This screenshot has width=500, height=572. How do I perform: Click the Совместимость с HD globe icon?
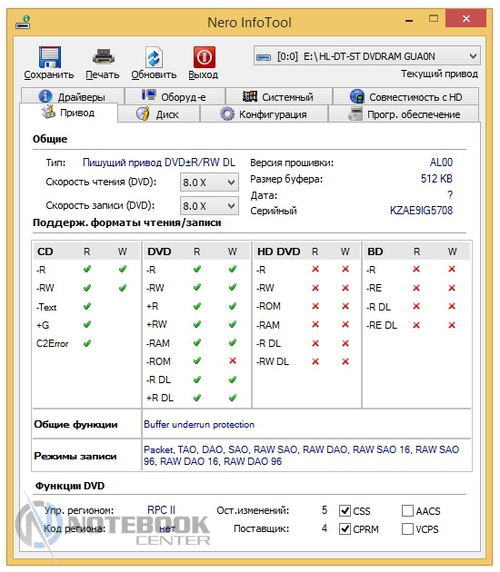coord(357,96)
